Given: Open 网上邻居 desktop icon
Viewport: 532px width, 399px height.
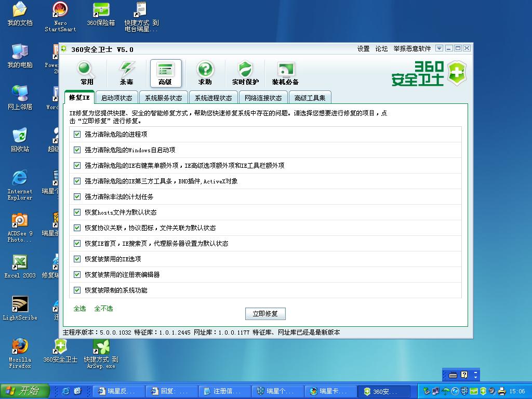Looking at the screenshot, I should coord(20,98).
